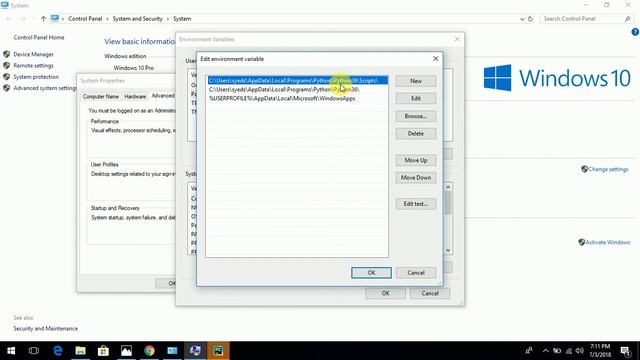Image resolution: width=640 pixels, height=360 pixels.
Task: Open Hardware tab in System Properties
Action: (x=135, y=96)
